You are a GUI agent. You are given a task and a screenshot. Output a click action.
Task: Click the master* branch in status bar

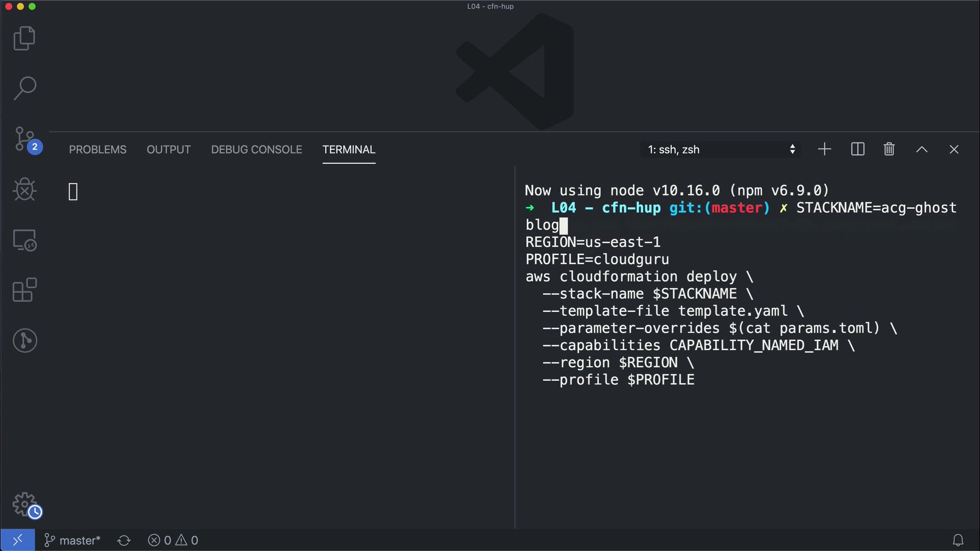pyautogui.click(x=72, y=540)
